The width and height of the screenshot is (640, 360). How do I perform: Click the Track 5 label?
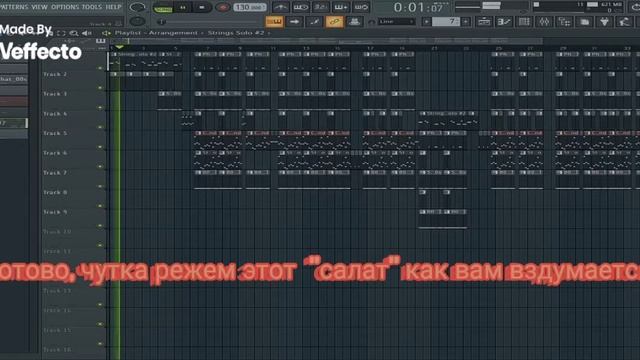tap(55, 133)
